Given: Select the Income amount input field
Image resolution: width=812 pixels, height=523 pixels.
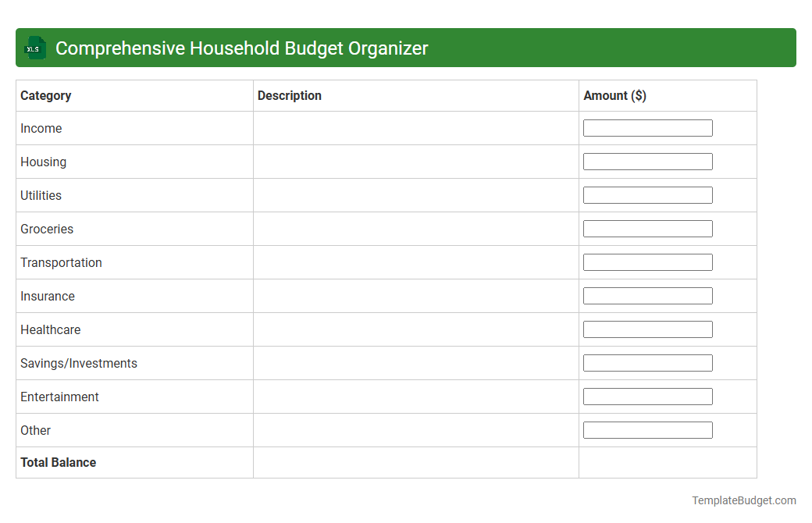Looking at the screenshot, I should pyautogui.click(x=647, y=127).
